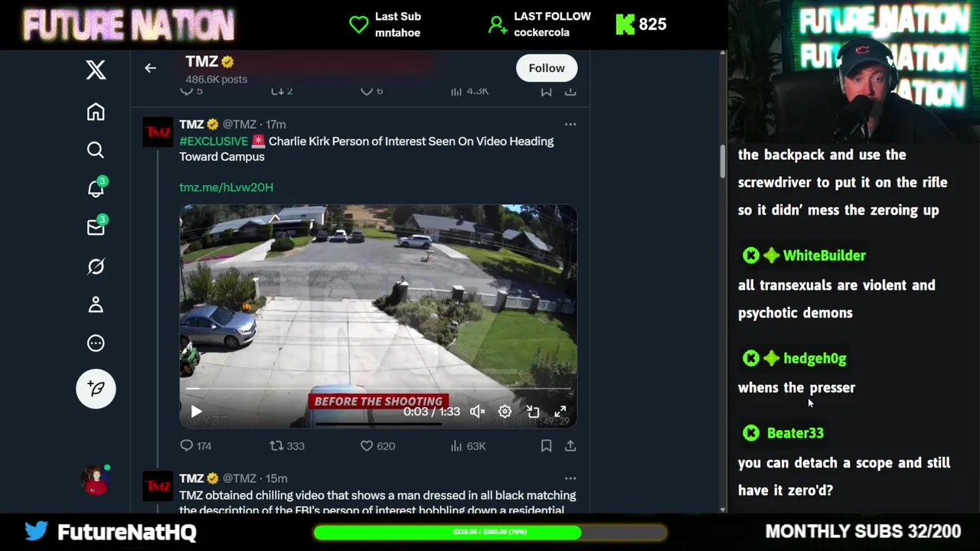Click the feed scrollbar thumb

pos(722,161)
